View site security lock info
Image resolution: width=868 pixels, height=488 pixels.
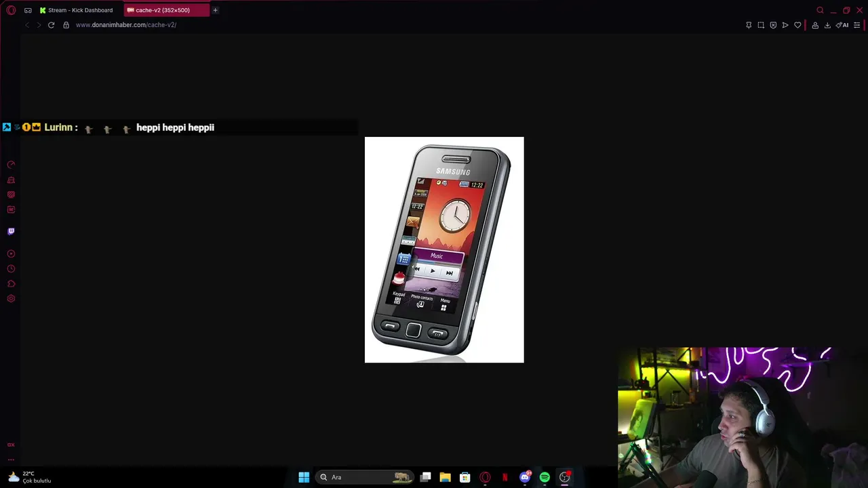tap(66, 25)
